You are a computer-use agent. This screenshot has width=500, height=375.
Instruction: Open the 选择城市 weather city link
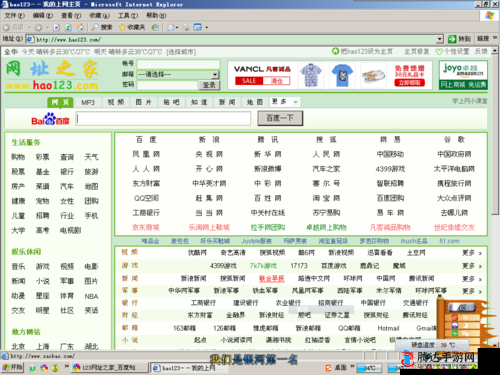[x=181, y=52]
